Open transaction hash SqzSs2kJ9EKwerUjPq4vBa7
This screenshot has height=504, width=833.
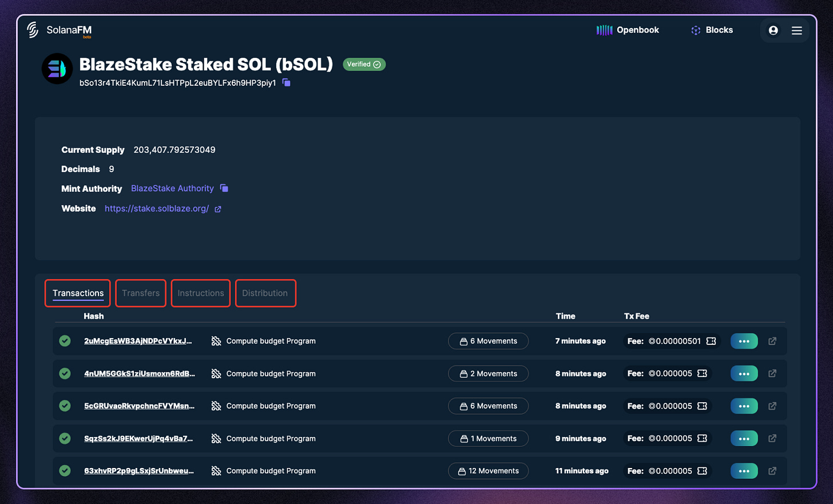[138, 438]
